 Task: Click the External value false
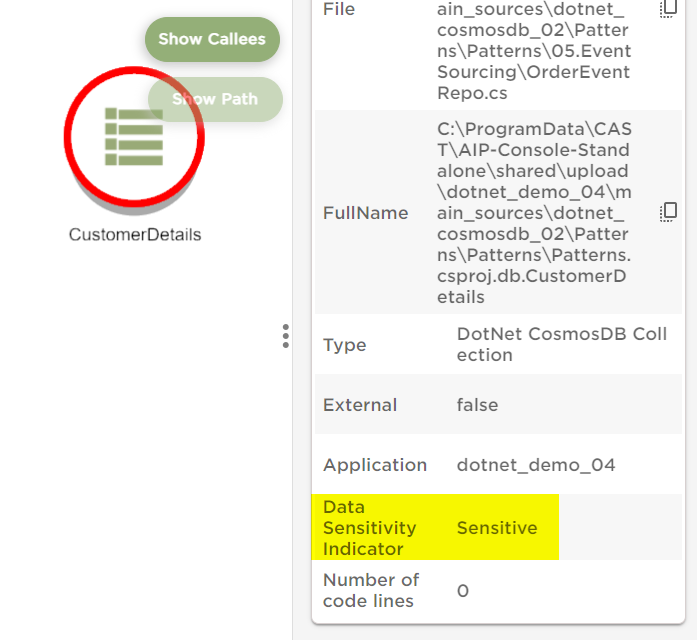(x=477, y=405)
